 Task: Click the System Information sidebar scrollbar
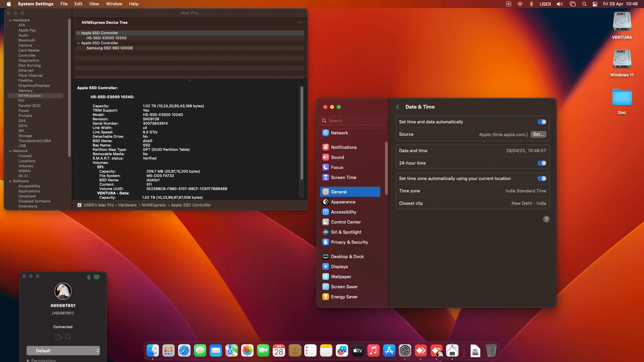pos(69,88)
